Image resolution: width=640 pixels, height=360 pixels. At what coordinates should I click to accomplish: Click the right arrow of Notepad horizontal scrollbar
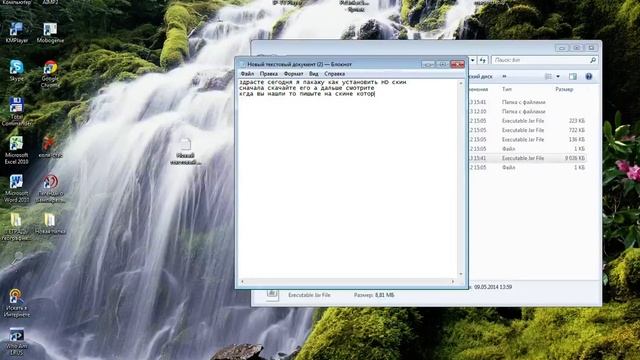point(453,281)
